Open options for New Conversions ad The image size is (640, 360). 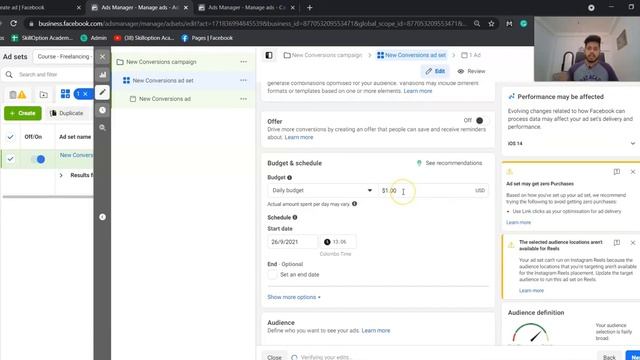click(x=244, y=99)
